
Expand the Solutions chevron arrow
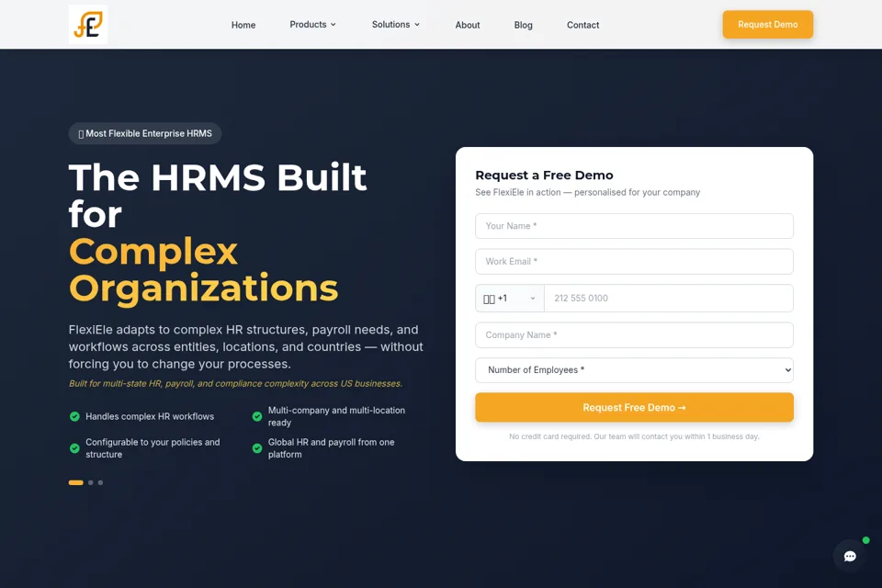tap(417, 25)
